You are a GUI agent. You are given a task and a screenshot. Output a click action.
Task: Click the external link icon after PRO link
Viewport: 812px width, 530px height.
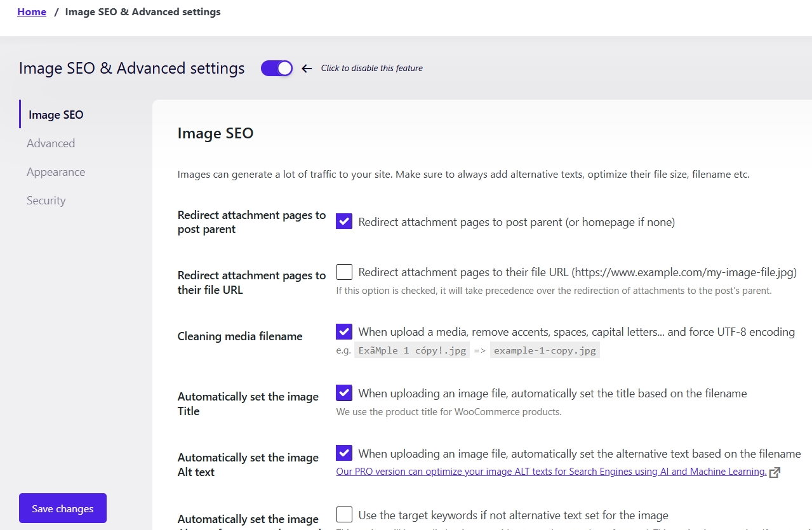pos(774,472)
